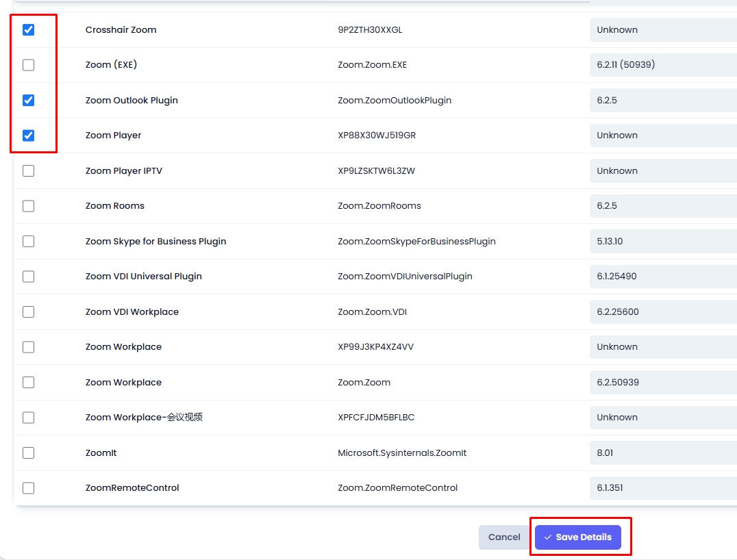Select the Crosshair Zoom name text
The height and width of the screenshot is (560, 737).
(x=121, y=29)
